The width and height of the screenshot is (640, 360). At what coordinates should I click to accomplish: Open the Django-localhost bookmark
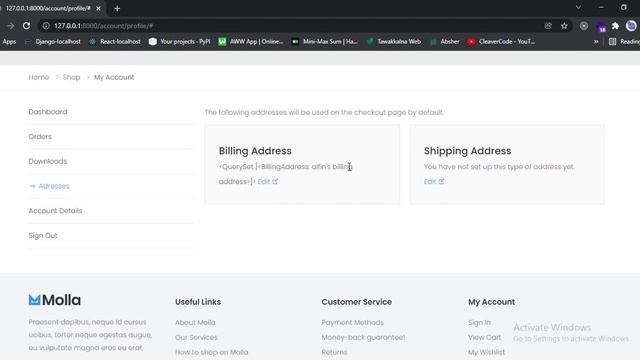(53, 42)
